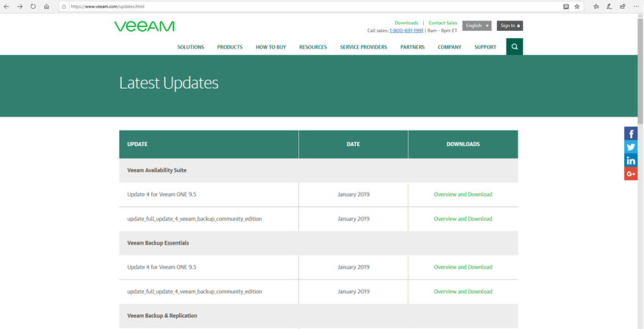Share the page on Google Plus
This screenshot has height=329, width=644.
click(x=631, y=173)
